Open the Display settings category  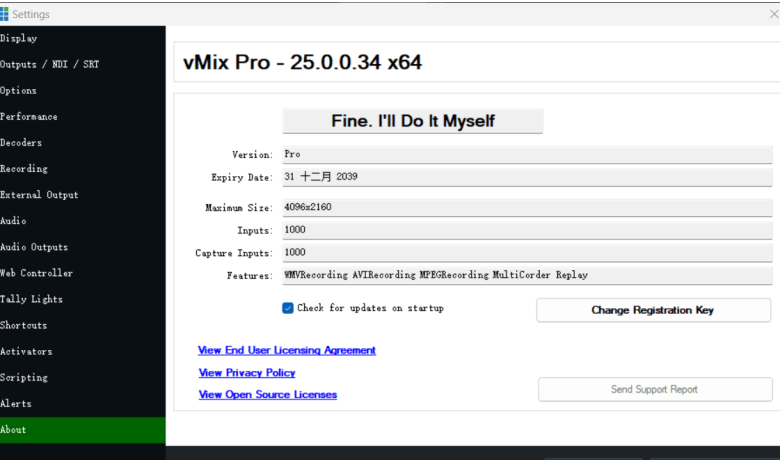[83, 38]
